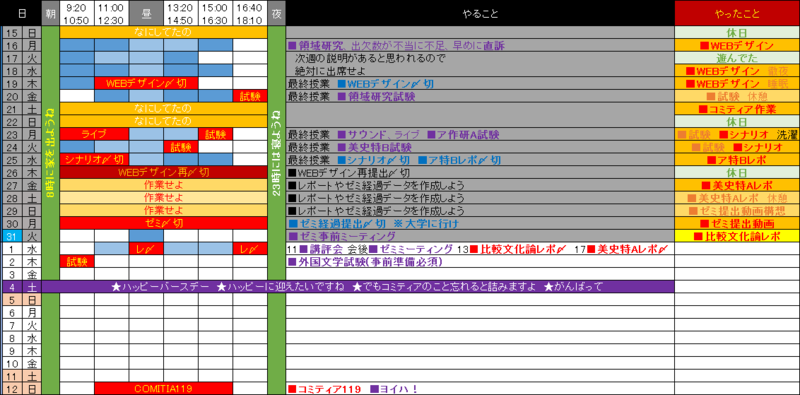This screenshot has width=800, height=395.
Task: Click the red ゼミ〆切 bar on 30
Action: pos(163,223)
